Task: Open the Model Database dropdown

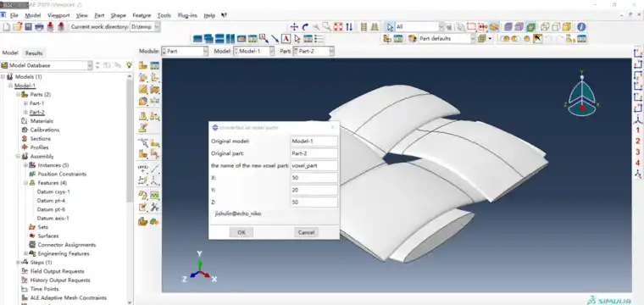Action: (x=90, y=65)
